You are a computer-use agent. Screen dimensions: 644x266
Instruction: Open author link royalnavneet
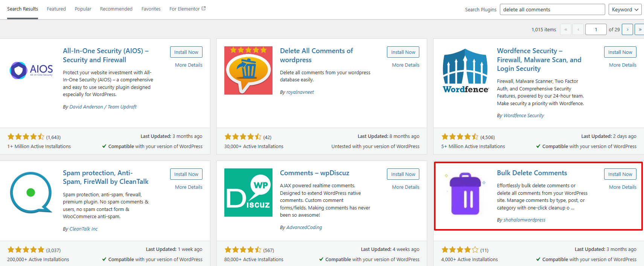pyautogui.click(x=300, y=92)
